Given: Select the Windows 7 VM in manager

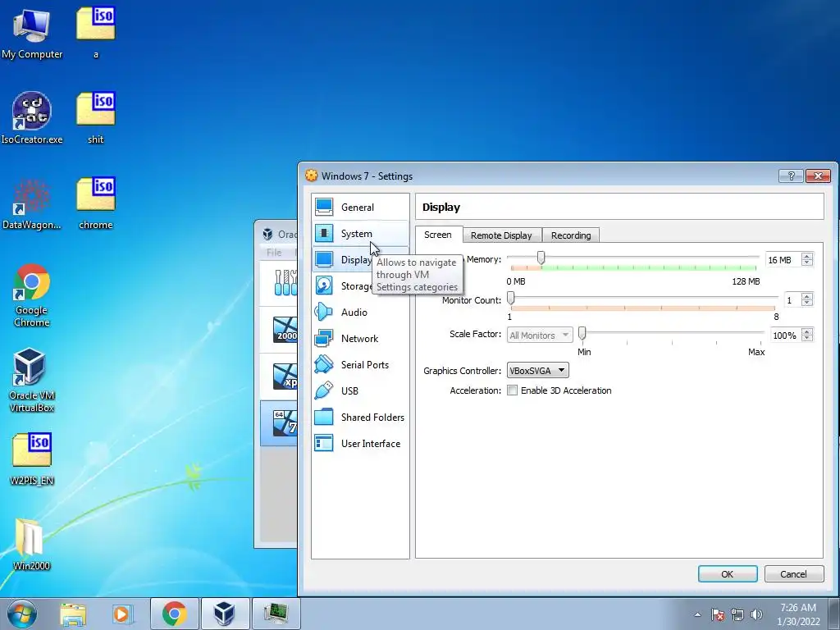Looking at the screenshot, I should (x=279, y=422).
